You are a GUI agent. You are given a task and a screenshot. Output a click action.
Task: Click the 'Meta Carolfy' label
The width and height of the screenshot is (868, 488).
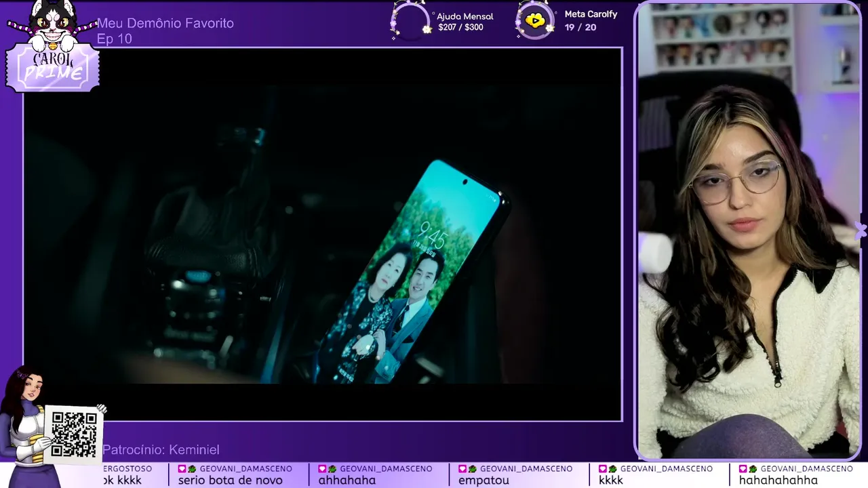click(x=591, y=14)
